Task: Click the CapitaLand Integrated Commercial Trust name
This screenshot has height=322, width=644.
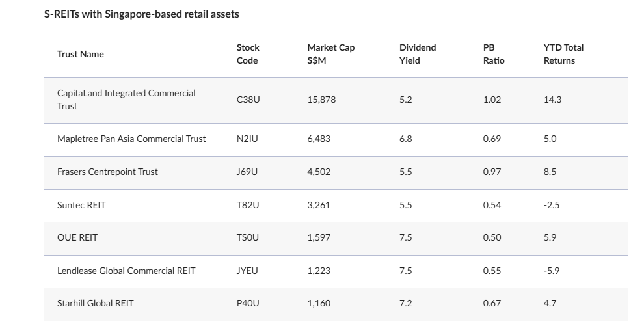Action: click(x=126, y=100)
